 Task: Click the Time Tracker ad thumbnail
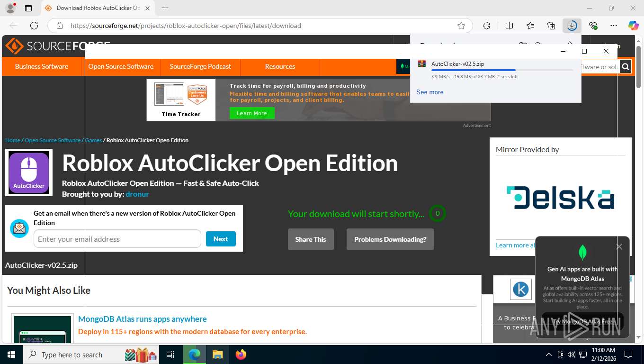click(181, 100)
